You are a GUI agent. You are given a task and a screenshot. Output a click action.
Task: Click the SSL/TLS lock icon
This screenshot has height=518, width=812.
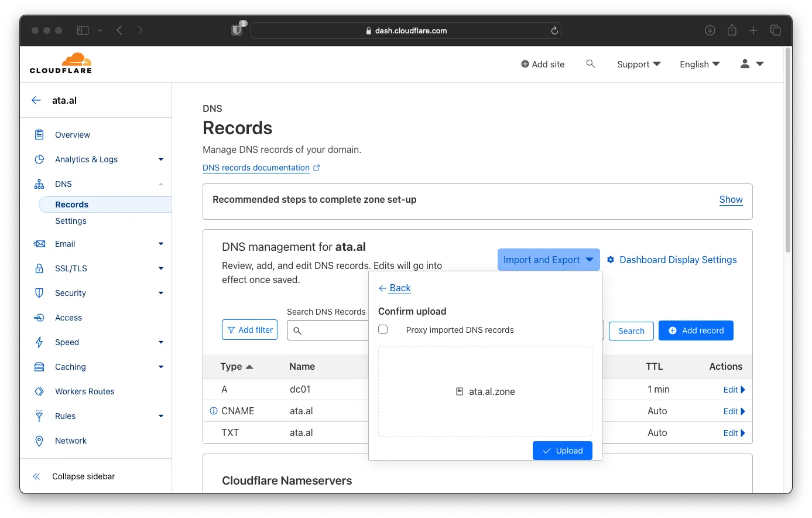[x=39, y=268]
